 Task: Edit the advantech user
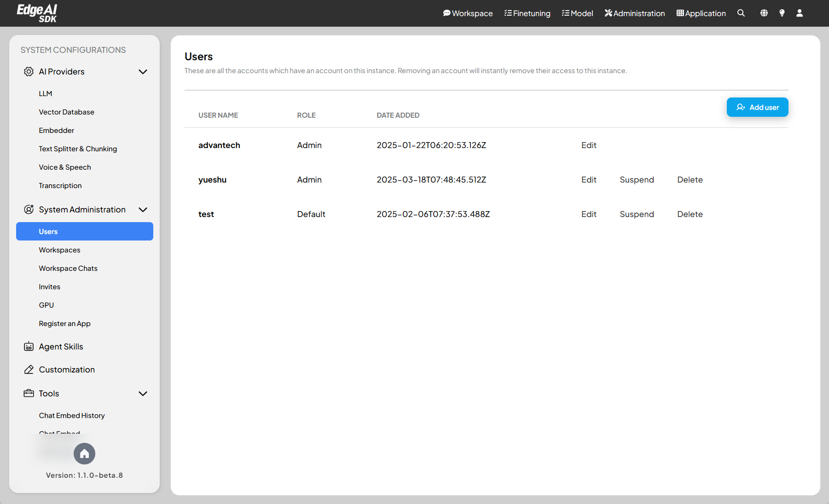point(588,145)
